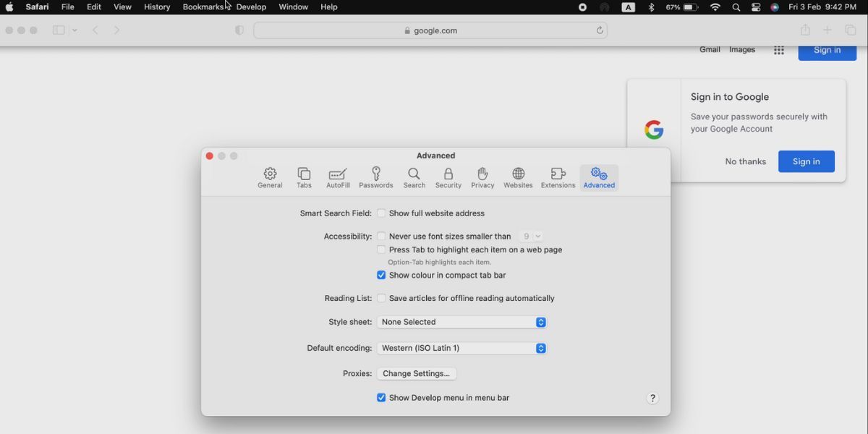Screen dimensions: 868x434
Task: Close the Advanced preferences window
Action: pos(210,156)
